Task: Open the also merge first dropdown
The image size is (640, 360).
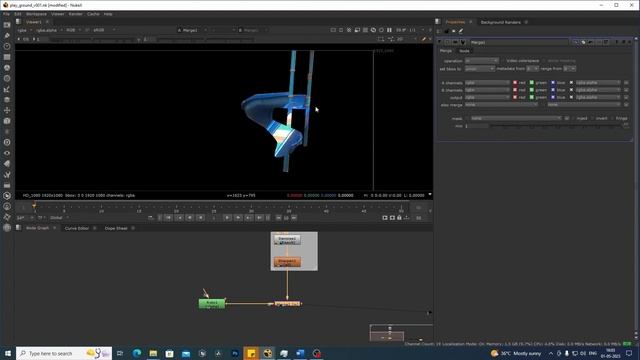Action: point(502,104)
